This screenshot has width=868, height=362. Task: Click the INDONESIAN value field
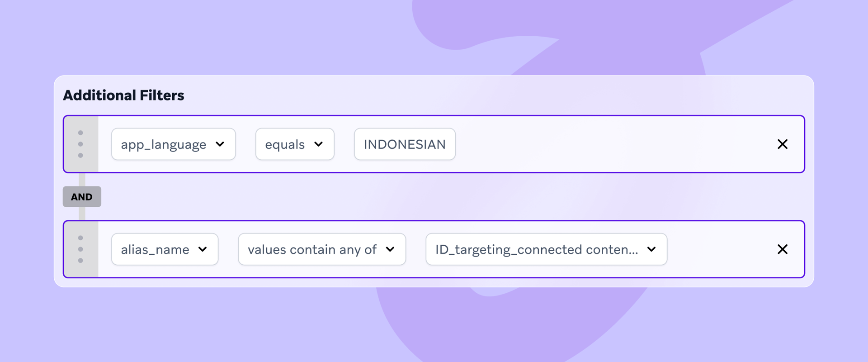coord(405,144)
